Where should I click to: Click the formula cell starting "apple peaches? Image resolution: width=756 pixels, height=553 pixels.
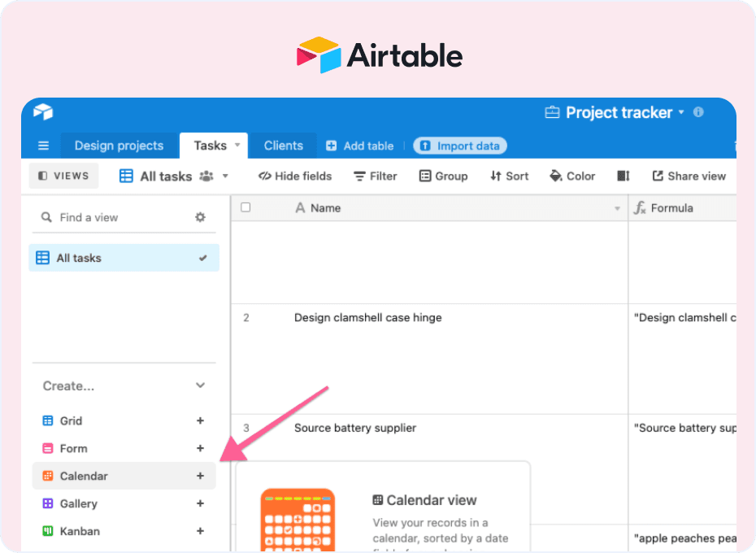683,538
